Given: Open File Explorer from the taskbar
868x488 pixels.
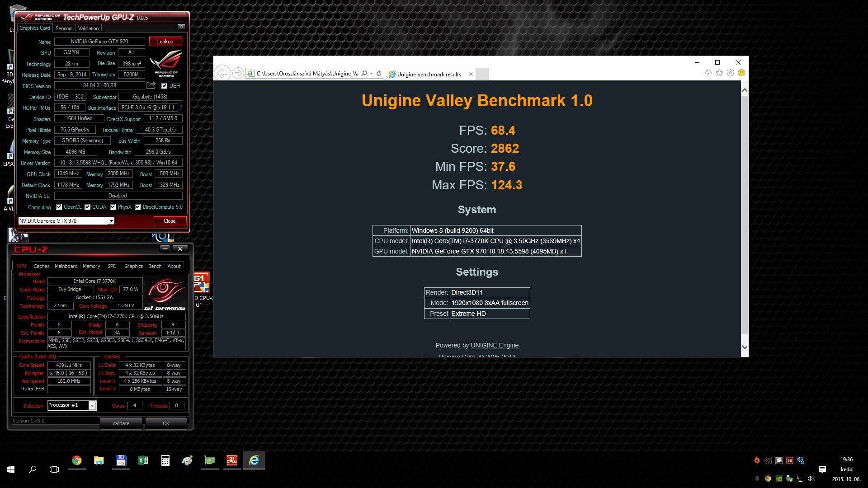Looking at the screenshot, I should (x=99, y=460).
